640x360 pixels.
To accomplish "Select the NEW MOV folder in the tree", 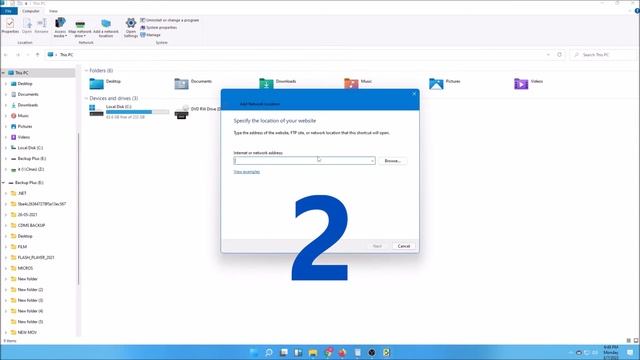I will pyautogui.click(x=27, y=333).
